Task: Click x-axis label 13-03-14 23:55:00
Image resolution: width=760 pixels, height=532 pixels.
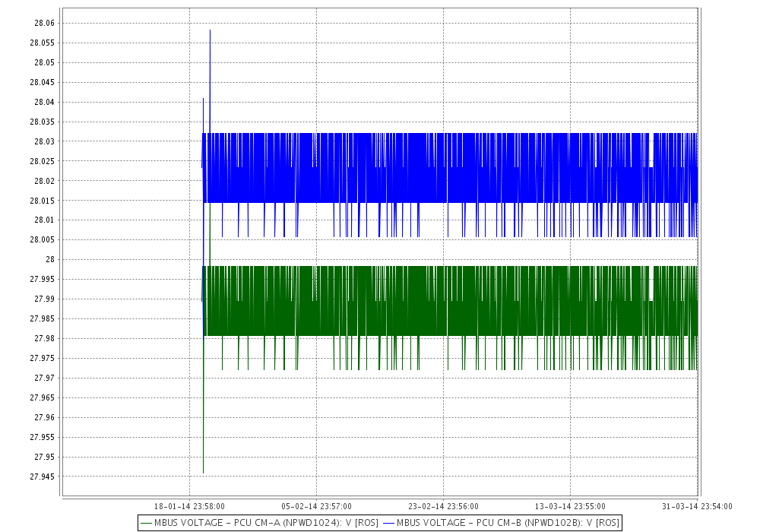Action: (x=570, y=506)
